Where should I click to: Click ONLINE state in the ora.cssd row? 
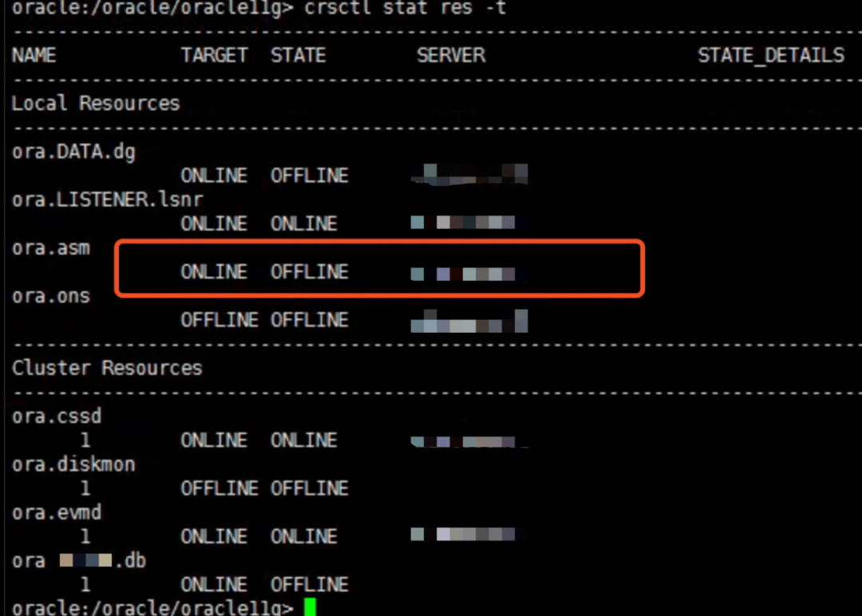pos(303,440)
